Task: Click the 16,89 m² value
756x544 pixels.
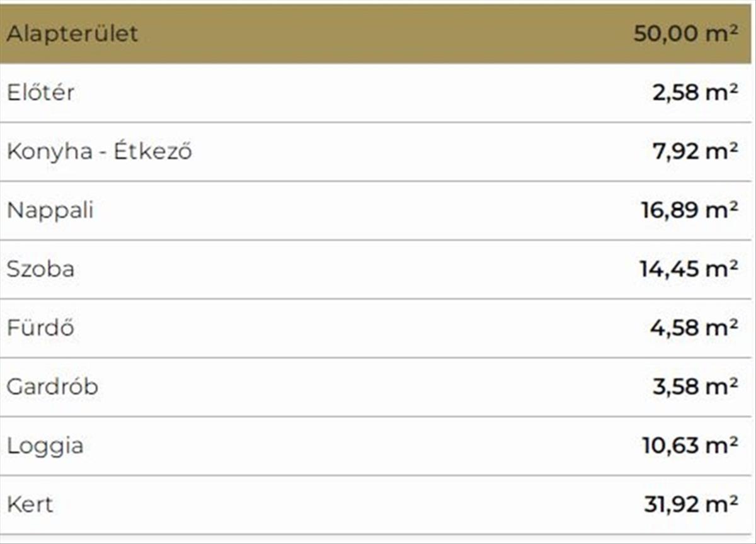Action: pyautogui.click(x=689, y=210)
